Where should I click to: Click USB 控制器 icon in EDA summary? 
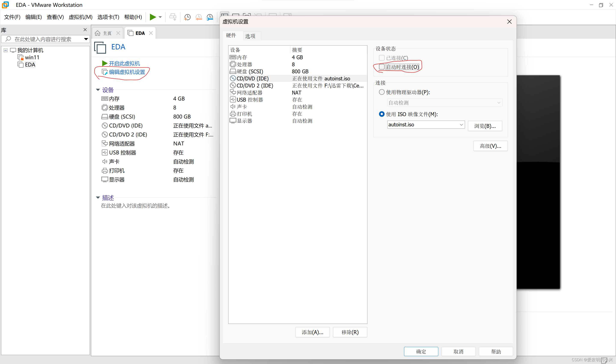(x=105, y=152)
